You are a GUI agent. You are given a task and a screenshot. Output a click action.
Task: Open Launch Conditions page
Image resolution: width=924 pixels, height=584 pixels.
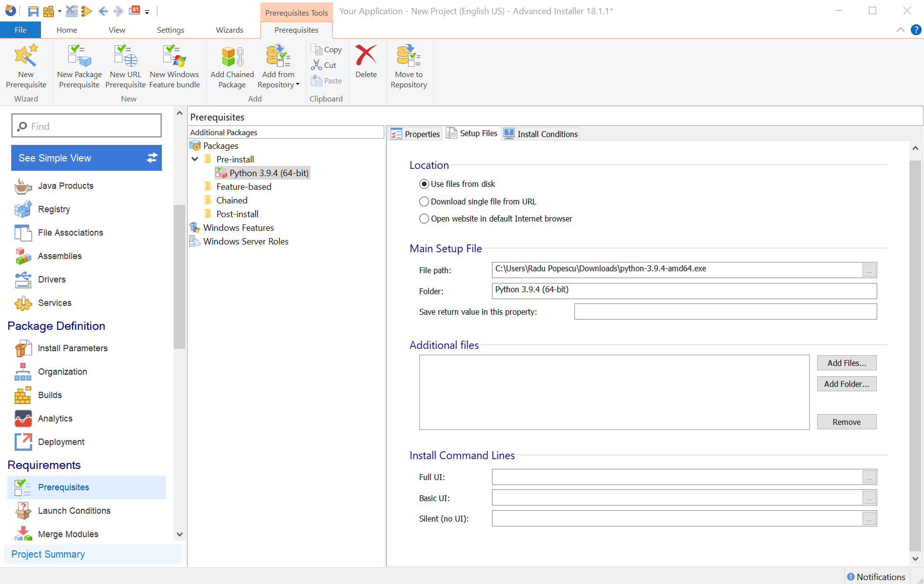click(x=74, y=510)
